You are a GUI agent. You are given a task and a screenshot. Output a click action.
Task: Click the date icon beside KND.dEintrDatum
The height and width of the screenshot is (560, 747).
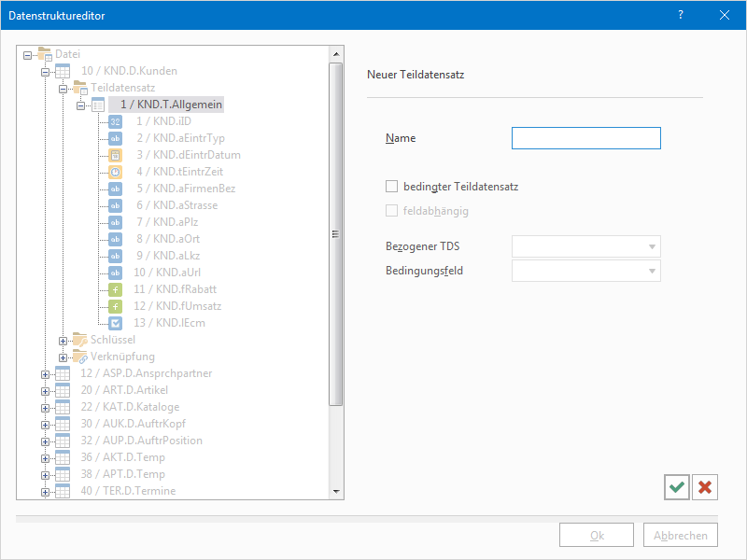coord(115,155)
